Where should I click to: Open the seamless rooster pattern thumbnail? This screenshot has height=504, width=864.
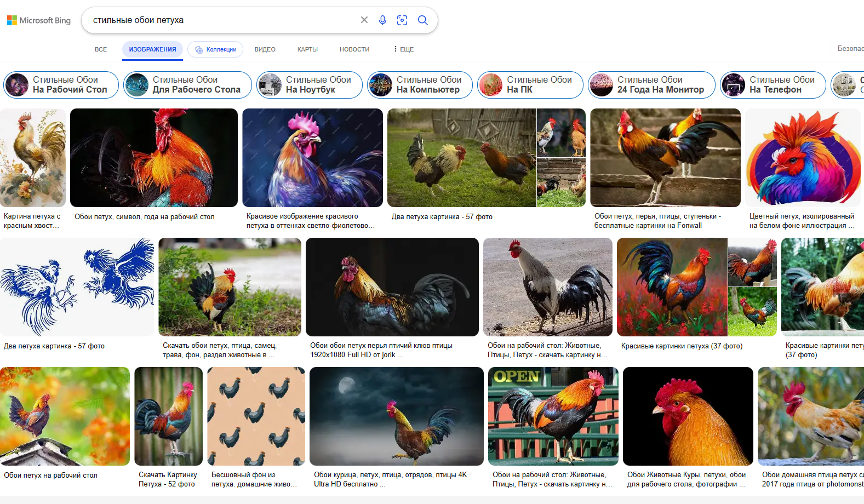coord(256,416)
